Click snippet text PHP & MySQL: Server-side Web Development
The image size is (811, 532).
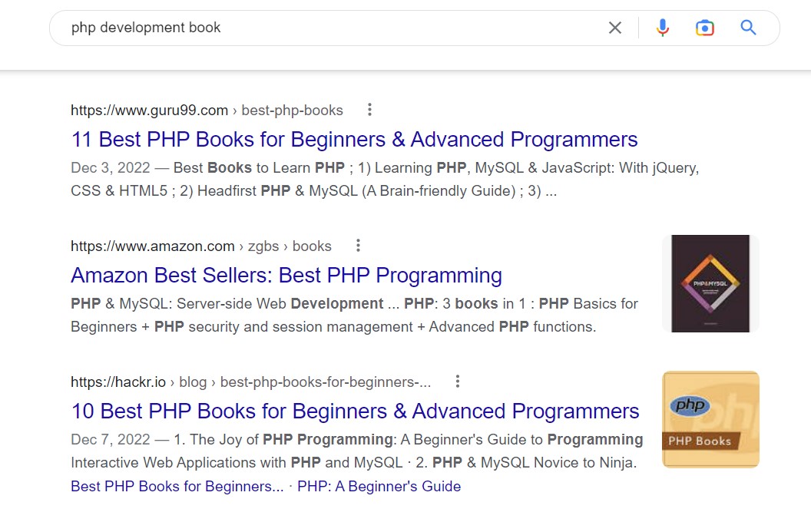tap(227, 303)
